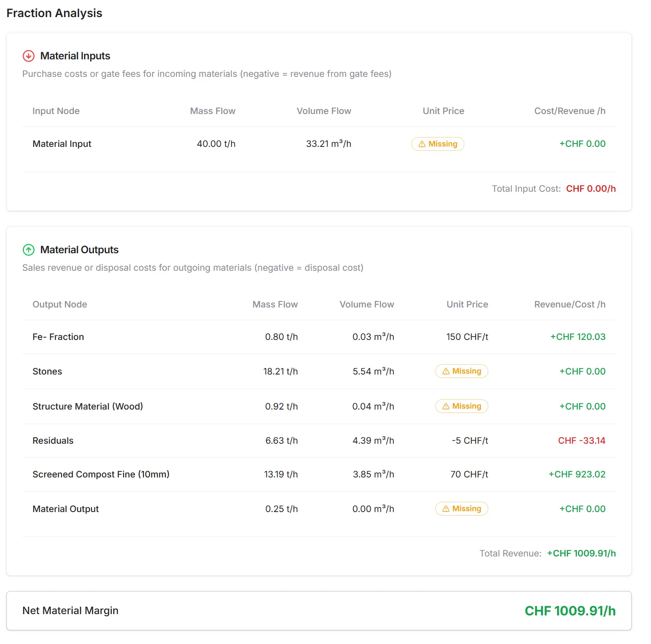
Task: Click the Input Node column header
Action: [56, 111]
